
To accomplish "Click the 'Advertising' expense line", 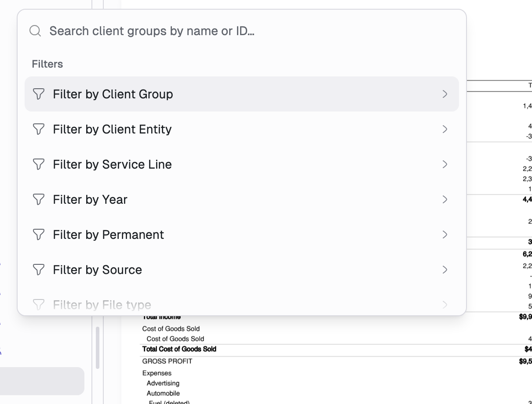I will pyautogui.click(x=163, y=383).
